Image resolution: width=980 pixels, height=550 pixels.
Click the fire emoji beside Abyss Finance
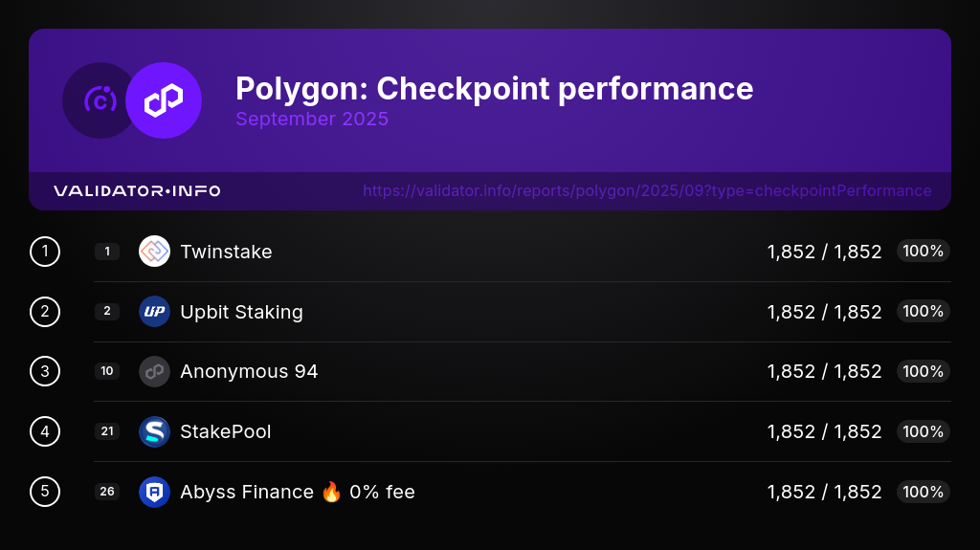pos(331,492)
